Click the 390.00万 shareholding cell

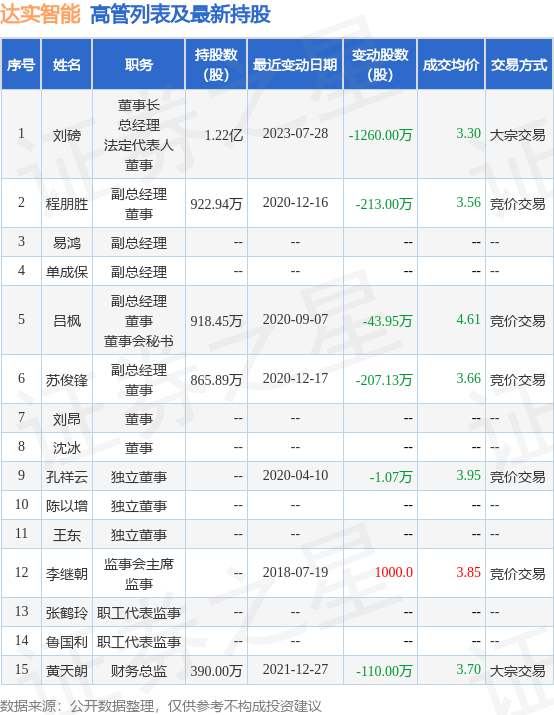[216, 671]
